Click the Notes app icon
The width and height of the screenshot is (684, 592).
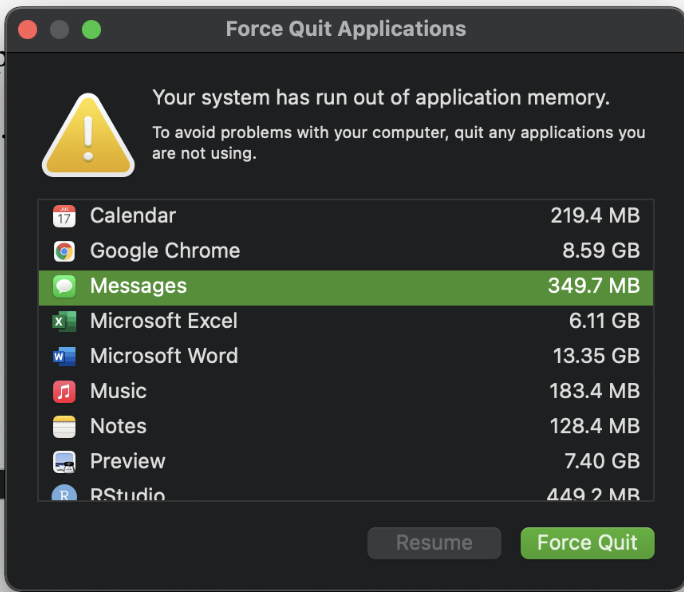point(64,426)
